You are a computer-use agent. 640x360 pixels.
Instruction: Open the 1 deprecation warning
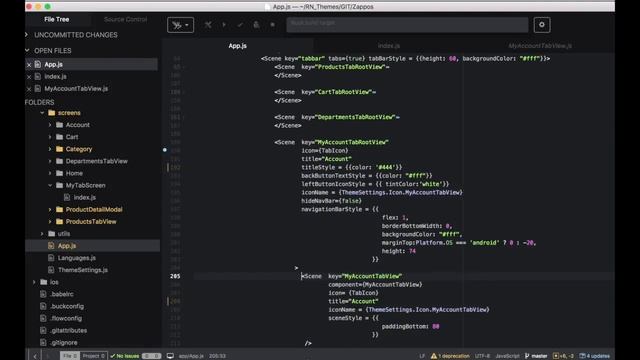pos(450,356)
